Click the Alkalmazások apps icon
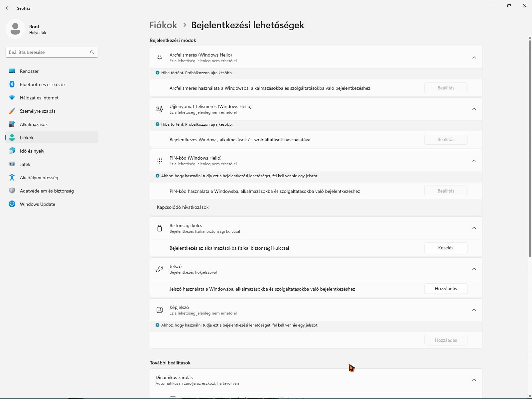 coord(12,124)
